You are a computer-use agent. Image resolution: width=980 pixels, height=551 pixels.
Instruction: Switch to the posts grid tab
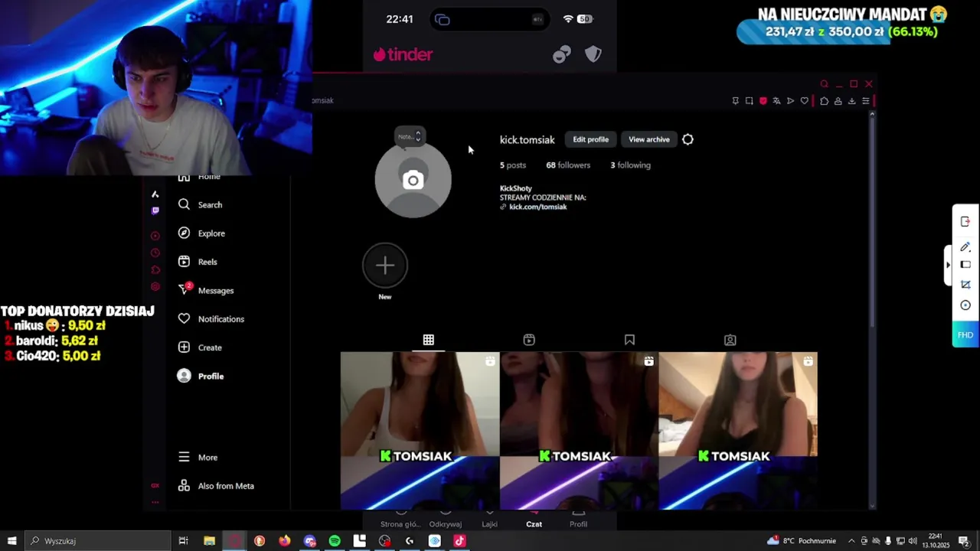pos(429,340)
